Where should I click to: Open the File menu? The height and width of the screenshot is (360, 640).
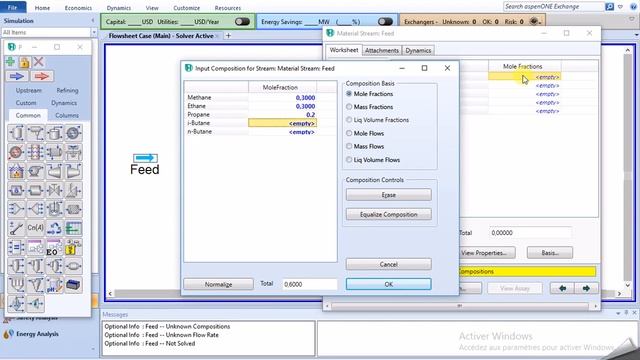tap(13, 7)
